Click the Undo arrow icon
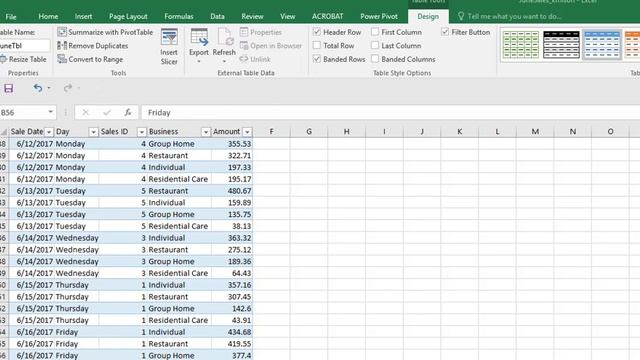Image resolution: width=640 pixels, height=360 pixels. pyautogui.click(x=38, y=88)
